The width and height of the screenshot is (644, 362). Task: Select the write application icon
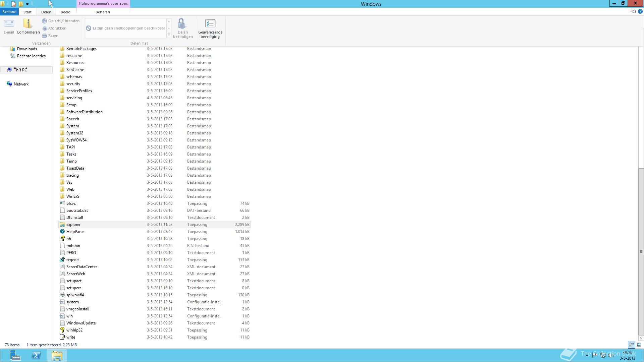[x=62, y=337]
